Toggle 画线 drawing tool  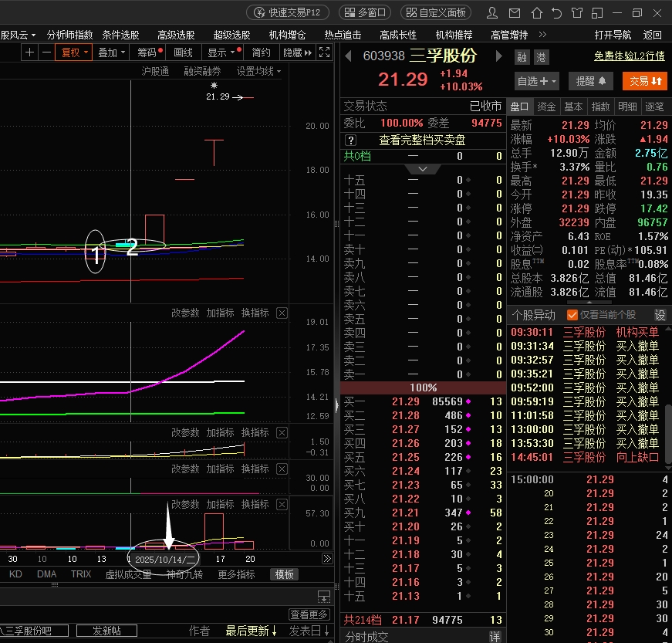[x=183, y=52]
